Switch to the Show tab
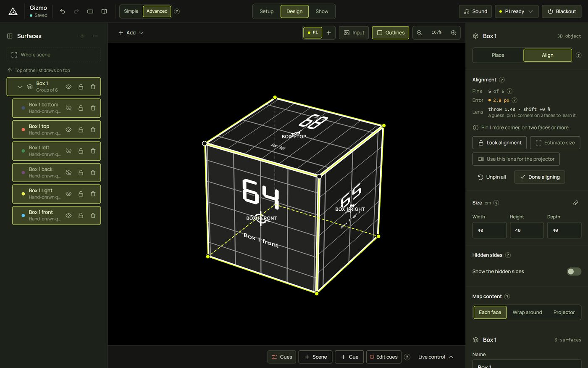Viewport: 588px width, 368px height. [x=322, y=11]
